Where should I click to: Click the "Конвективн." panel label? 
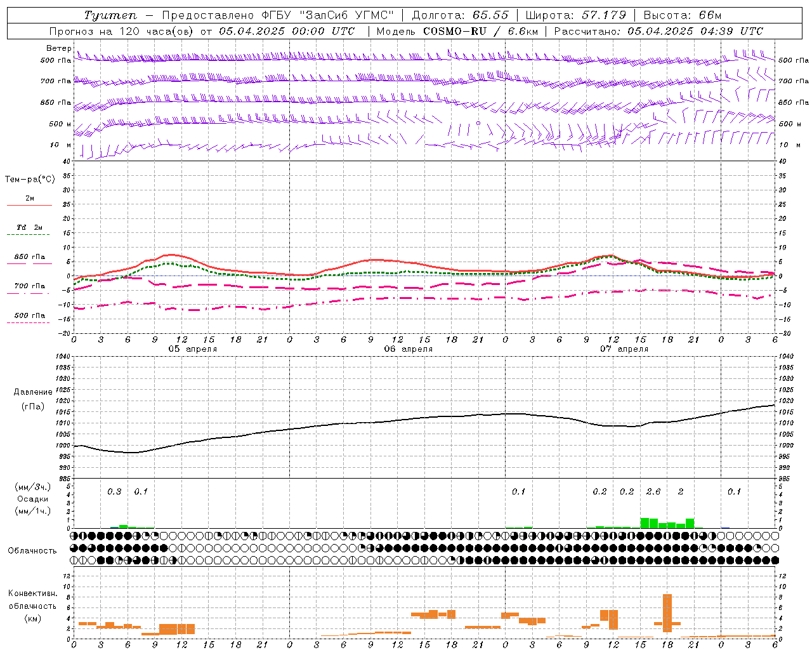click(x=32, y=594)
